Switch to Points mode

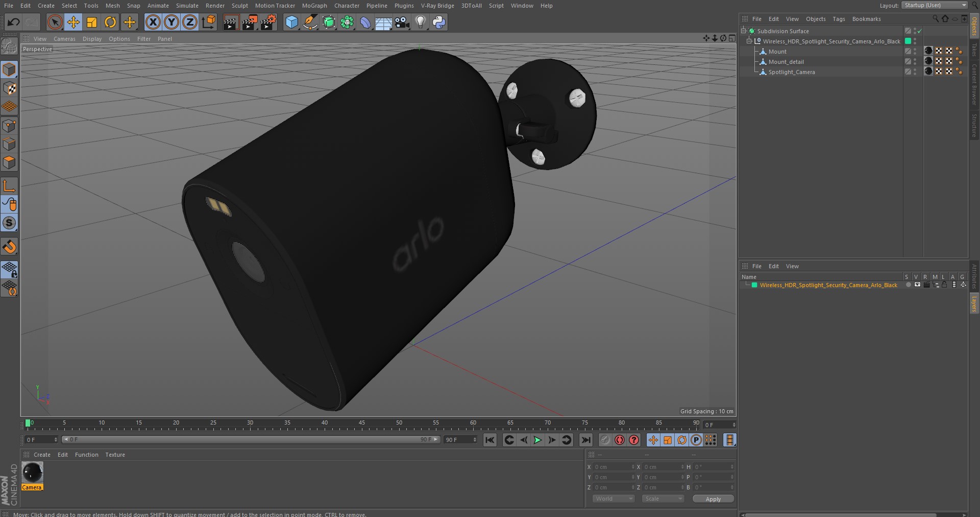[9, 126]
